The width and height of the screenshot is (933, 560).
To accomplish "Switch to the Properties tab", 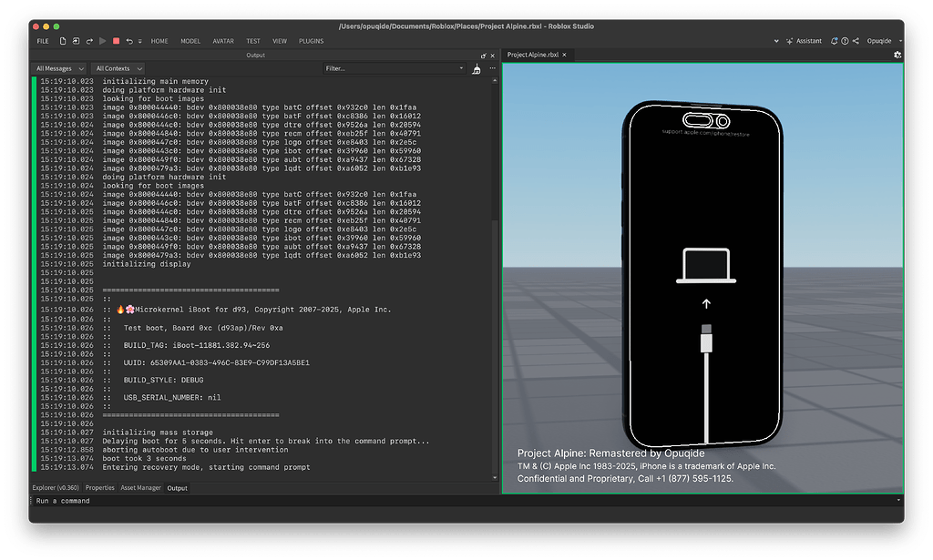I will 100,487.
